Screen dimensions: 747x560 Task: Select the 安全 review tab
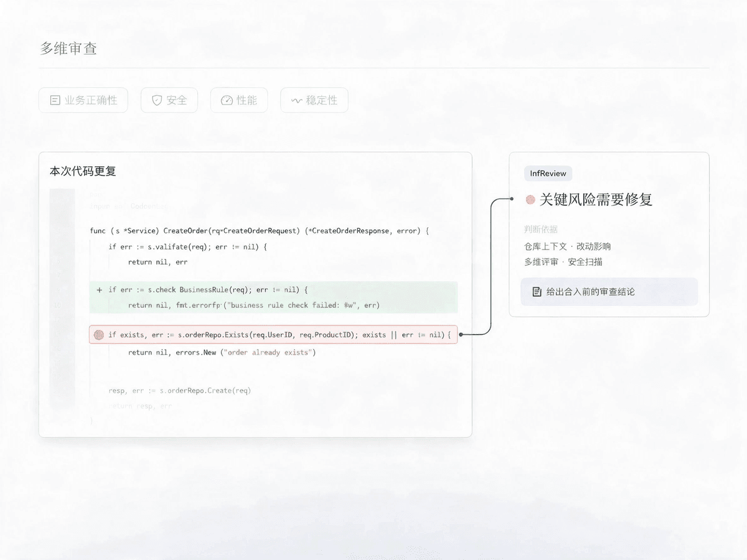[x=169, y=100]
